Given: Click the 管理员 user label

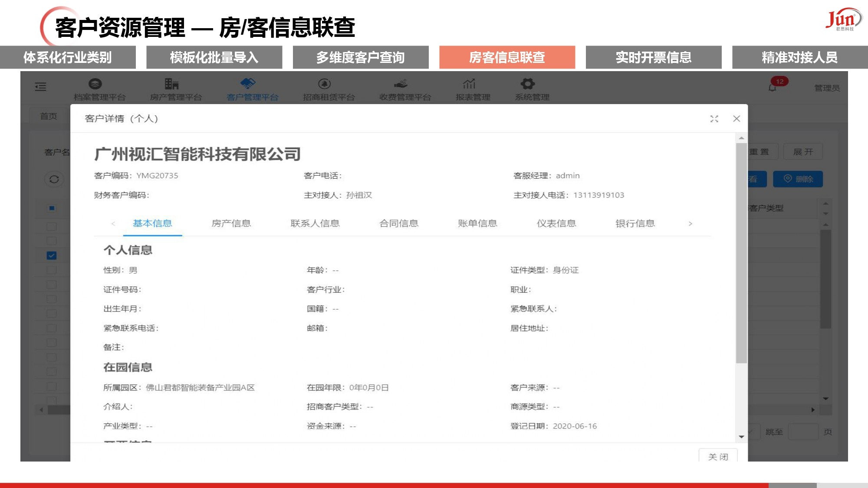Looking at the screenshot, I should (827, 88).
